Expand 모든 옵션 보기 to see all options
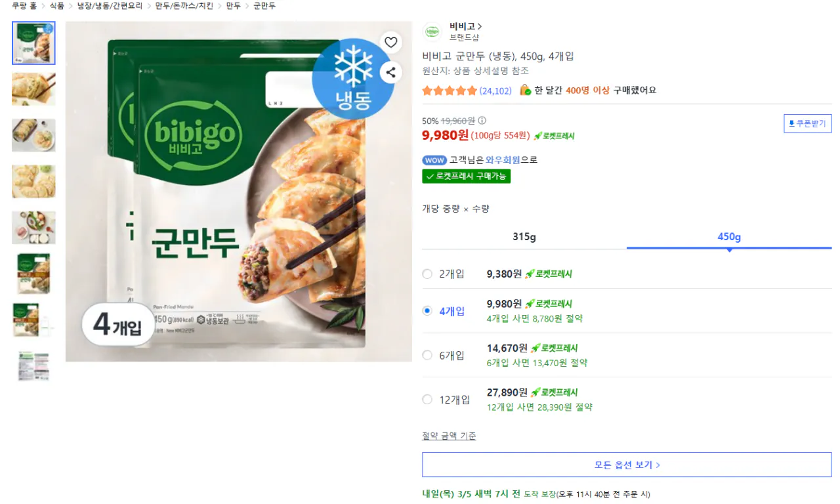This screenshot has width=840, height=504. 627,465
